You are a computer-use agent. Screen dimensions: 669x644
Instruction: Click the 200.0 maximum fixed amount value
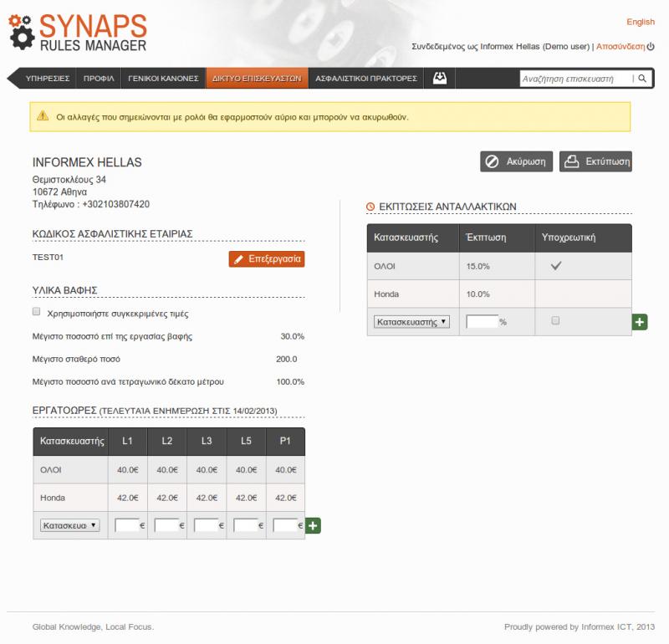pyautogui.click(x=286, y=359)
